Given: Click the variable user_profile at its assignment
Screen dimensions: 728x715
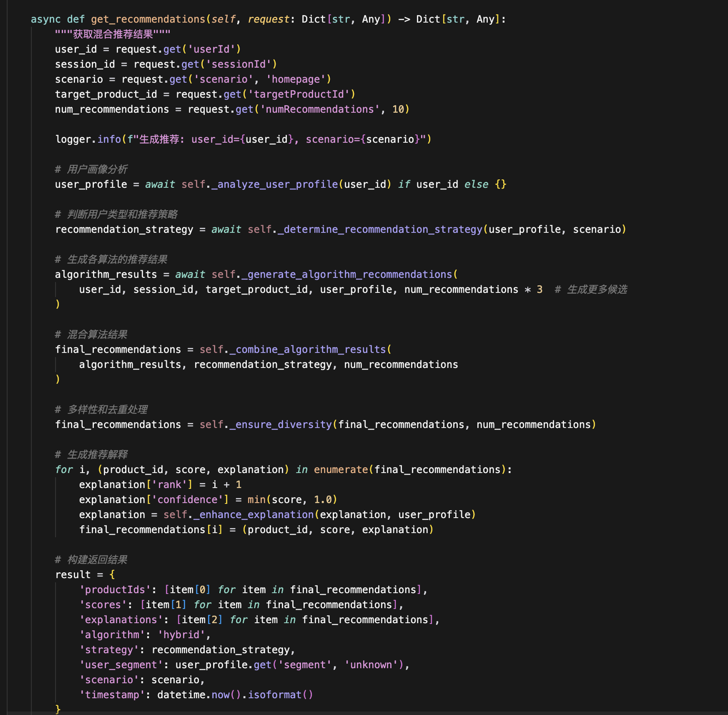Looking at the screenshot, I should point(91,184).
